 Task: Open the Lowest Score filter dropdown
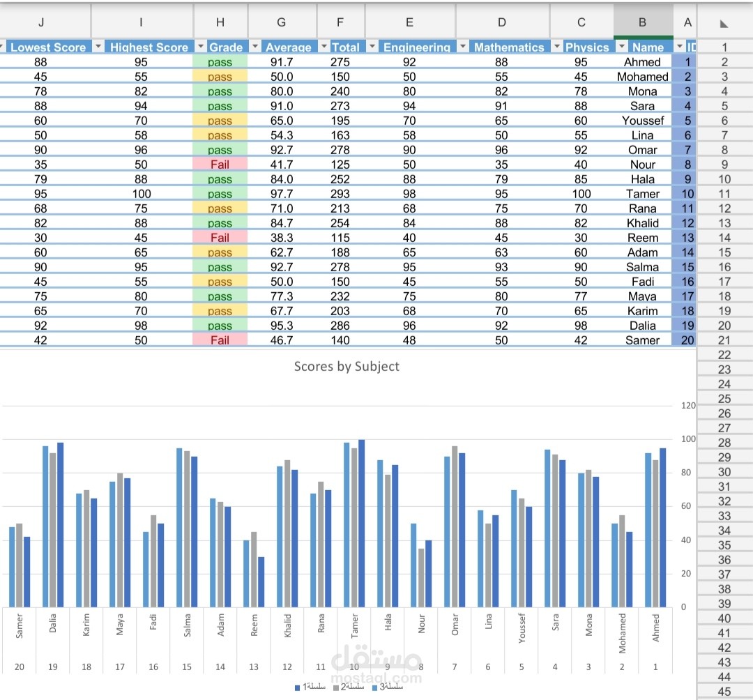tap(3, 47)
